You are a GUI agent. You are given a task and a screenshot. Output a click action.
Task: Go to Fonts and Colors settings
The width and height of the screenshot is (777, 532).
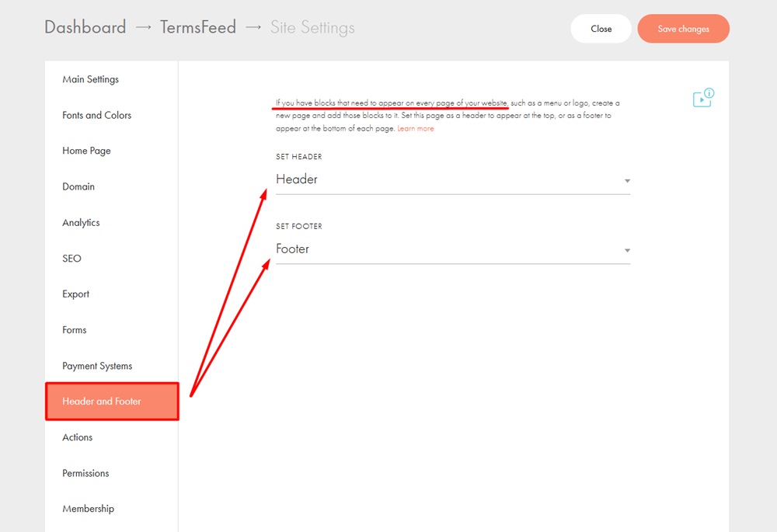click(96, 115)
